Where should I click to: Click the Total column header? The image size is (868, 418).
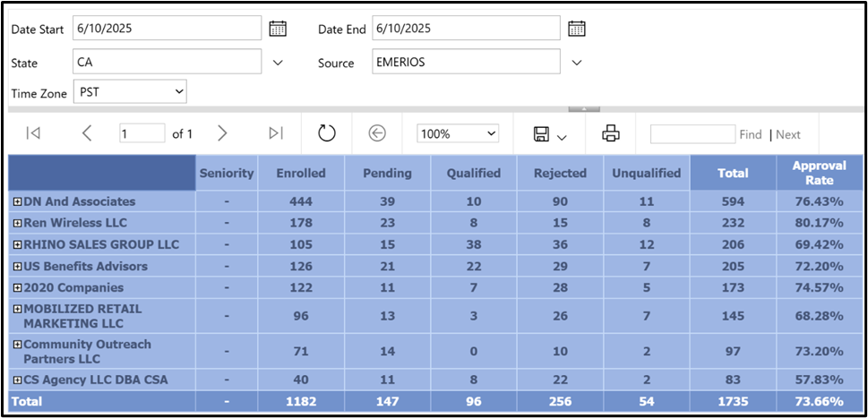pyautogui.click(x=733, y=173)
